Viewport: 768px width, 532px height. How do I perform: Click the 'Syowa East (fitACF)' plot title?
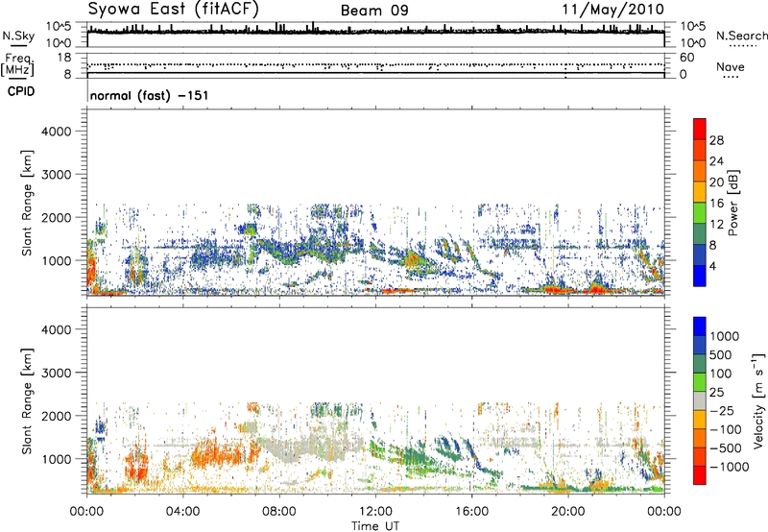click(x=173, y=10)
